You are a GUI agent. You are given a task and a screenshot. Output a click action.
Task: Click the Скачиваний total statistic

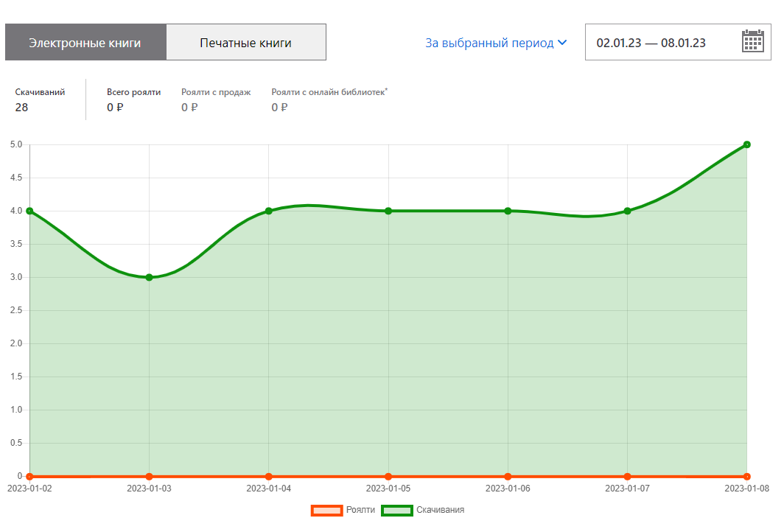tap(40, 99)
